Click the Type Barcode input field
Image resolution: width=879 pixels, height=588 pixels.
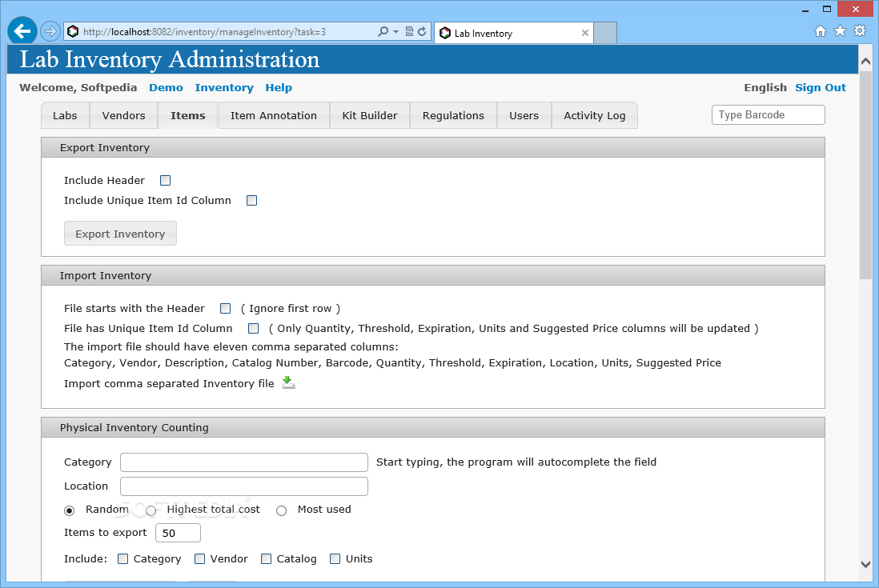(x=768, y=115)
